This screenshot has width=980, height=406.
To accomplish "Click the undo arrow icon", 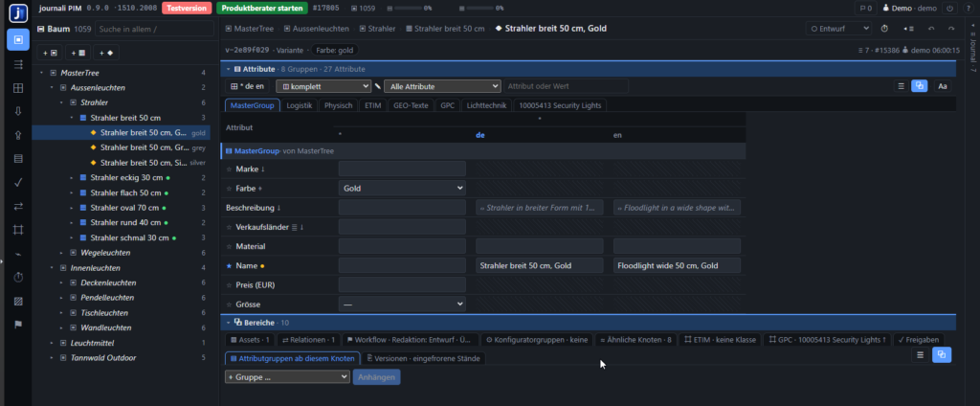I will [931, 29].
